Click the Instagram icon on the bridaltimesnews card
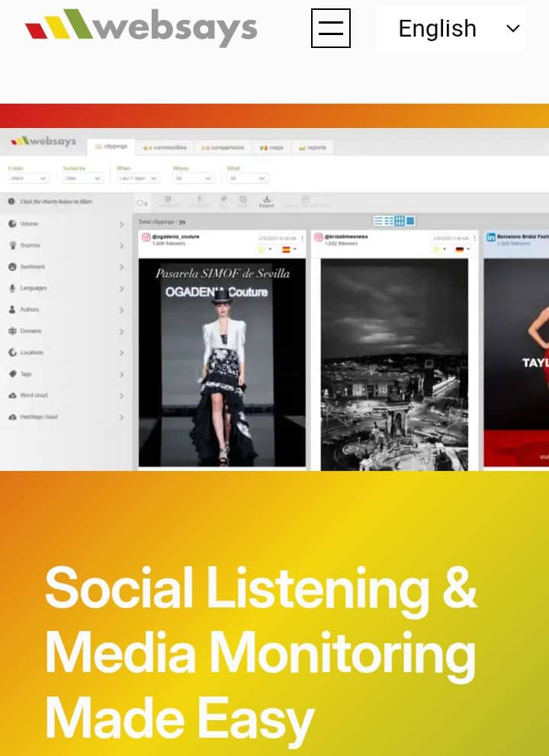Image resolution: width=549 pixels, height=756 pixels. point(319,237)
